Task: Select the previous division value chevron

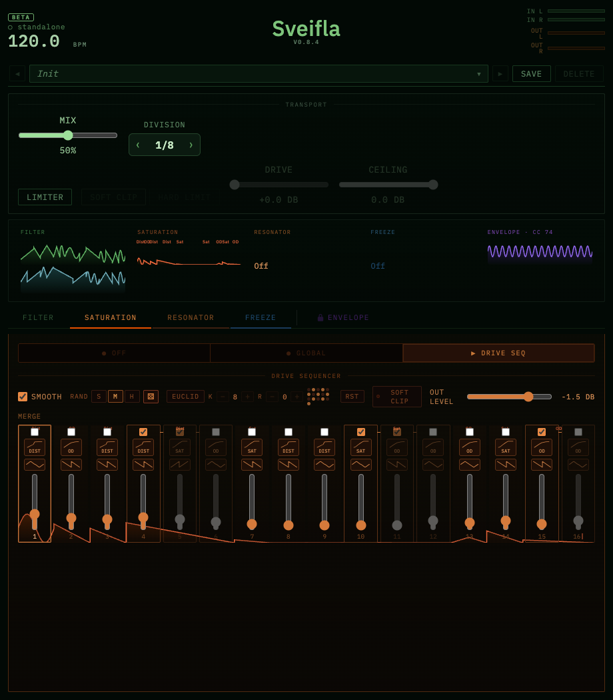Action: click(138, 145)
